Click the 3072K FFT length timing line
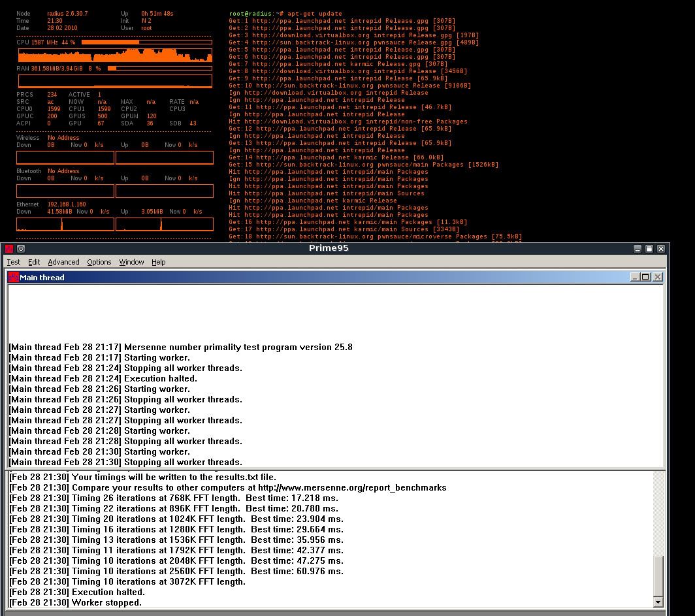 127,581
